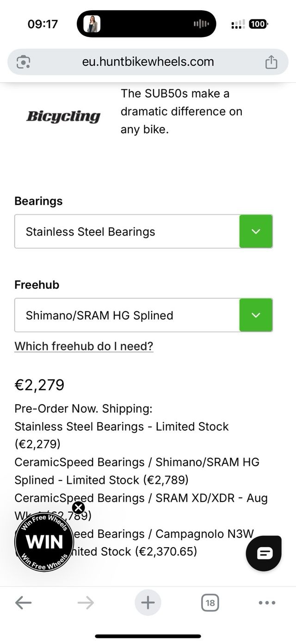Show all open tabs via the 18 counter
The width and height of the screenshot is (296, 644).
pyautogui.click(x=210, y=602)
